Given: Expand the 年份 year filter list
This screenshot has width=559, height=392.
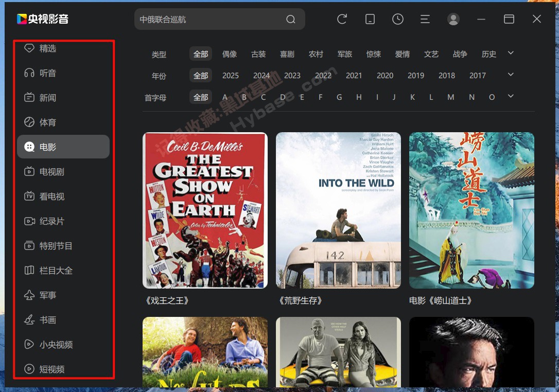Looking at the screenshot, I should click(x=511, y=75).
